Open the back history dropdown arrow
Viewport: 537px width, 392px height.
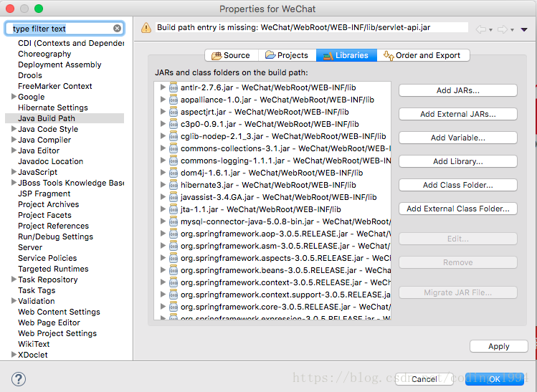coord(491,30)
